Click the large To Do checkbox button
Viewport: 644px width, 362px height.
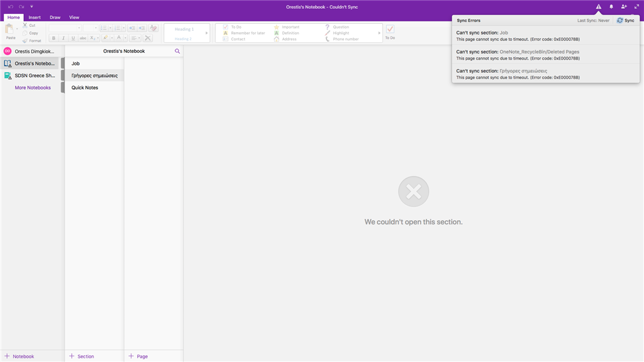pos(390,32)
